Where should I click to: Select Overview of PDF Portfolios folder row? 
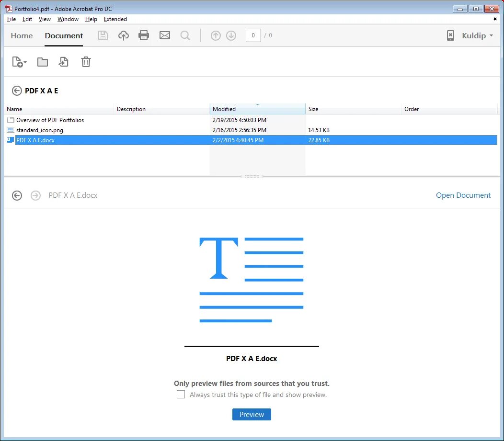252,120
